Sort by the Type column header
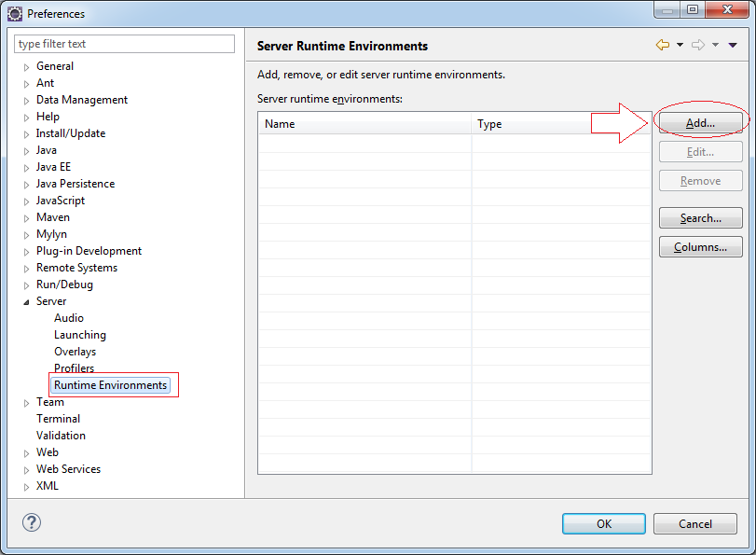The width and height of the screenshot is (756, 555). (561, 124)
